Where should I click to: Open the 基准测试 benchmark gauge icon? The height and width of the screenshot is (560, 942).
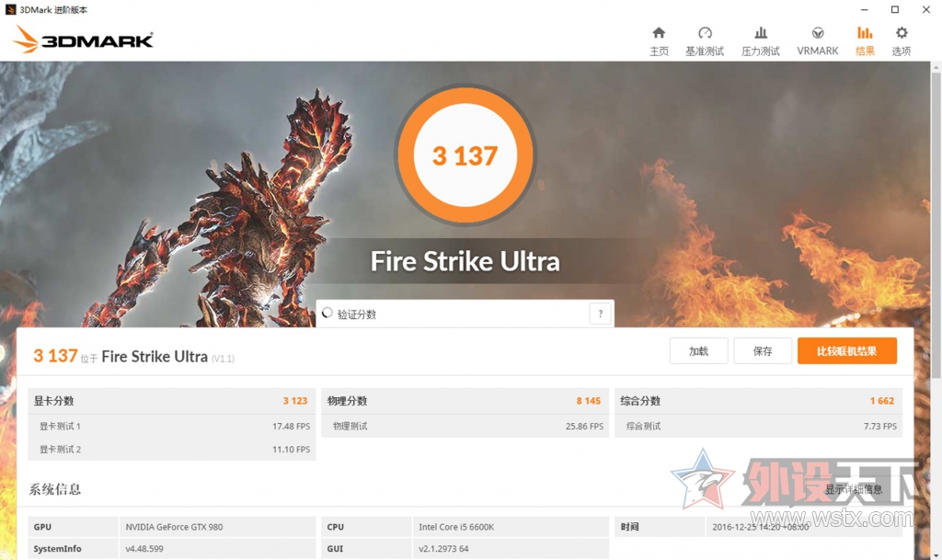(x=705, y=33)
